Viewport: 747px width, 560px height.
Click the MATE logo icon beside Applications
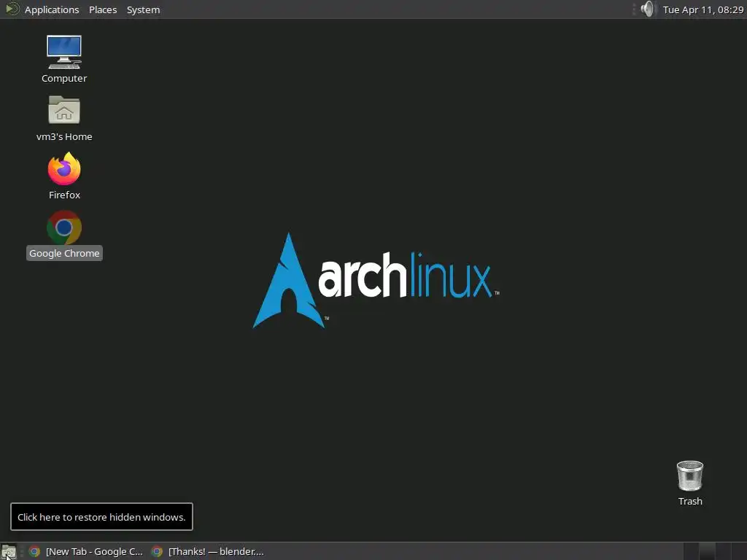(x=12, y=9)
